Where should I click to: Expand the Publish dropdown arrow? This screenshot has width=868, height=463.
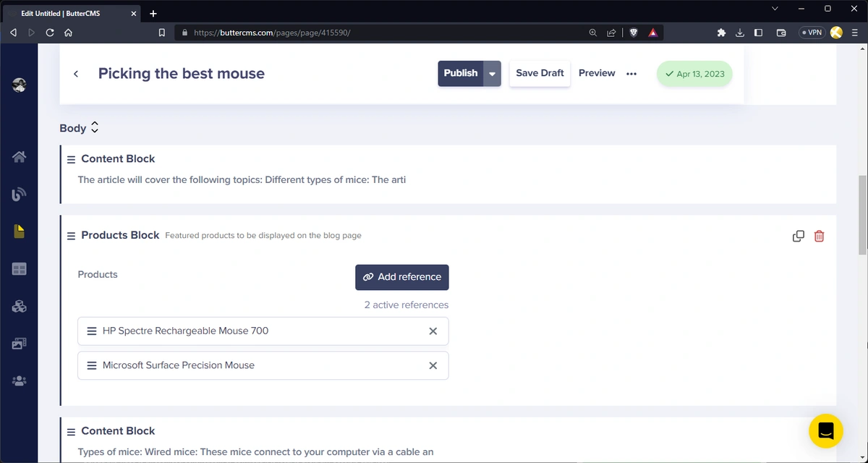click(x=492, y=74)
